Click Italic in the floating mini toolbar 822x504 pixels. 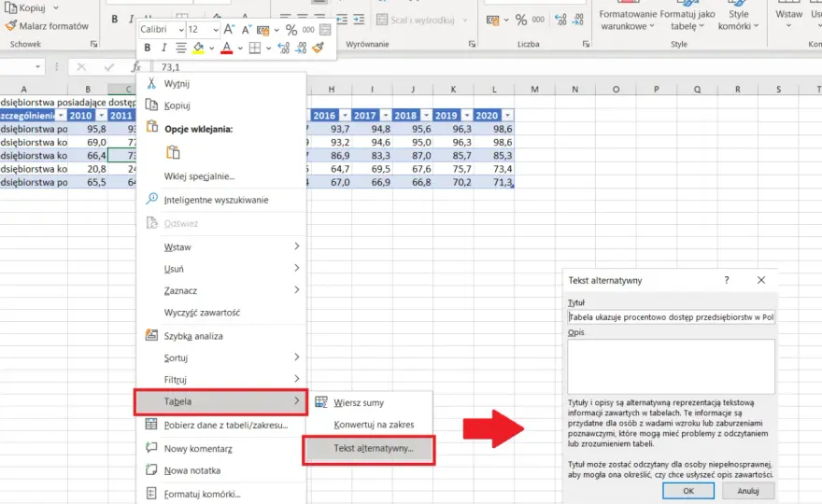coord(163,48)
